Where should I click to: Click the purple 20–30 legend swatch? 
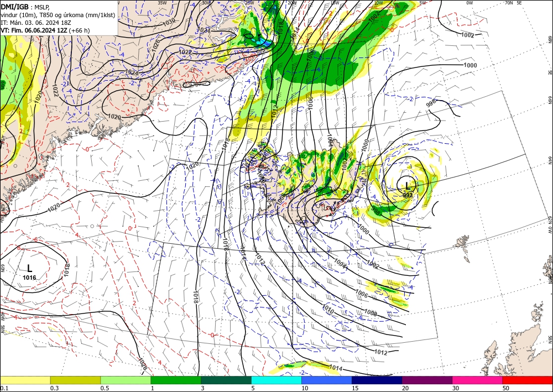[x=427, y=380]
